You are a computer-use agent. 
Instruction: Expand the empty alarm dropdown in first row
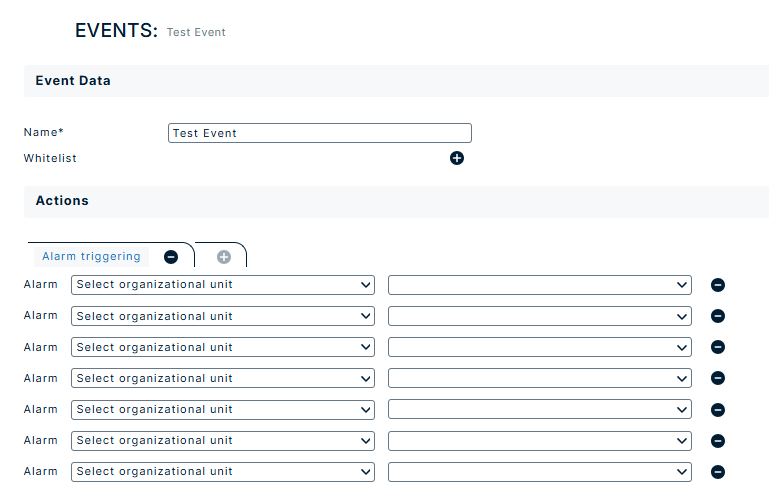point(539,285)
